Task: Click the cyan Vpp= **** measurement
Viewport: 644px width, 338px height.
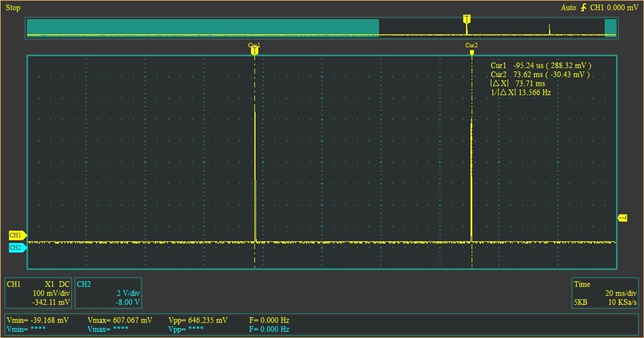Action: tap(186, 329)
